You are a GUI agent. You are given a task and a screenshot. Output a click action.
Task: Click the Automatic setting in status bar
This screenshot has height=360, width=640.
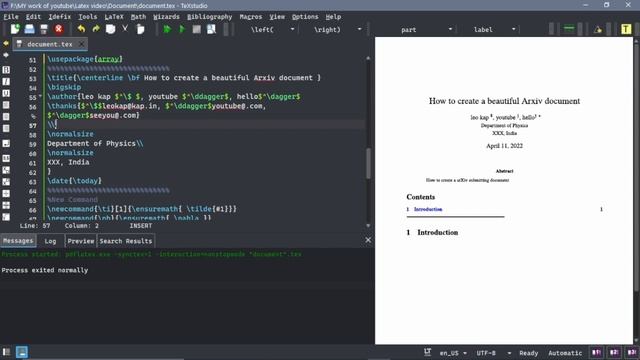click(565, 353)
